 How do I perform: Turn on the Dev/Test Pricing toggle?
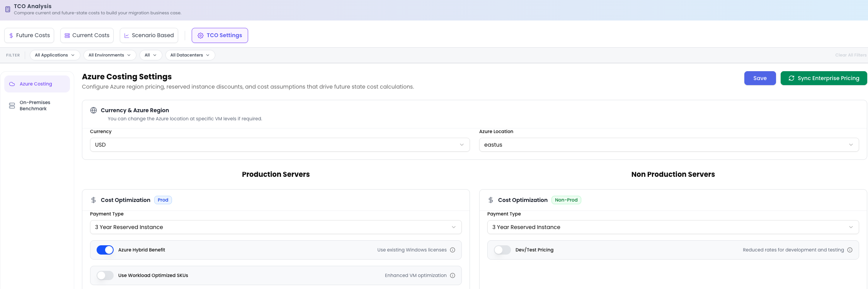pos(502,250)
